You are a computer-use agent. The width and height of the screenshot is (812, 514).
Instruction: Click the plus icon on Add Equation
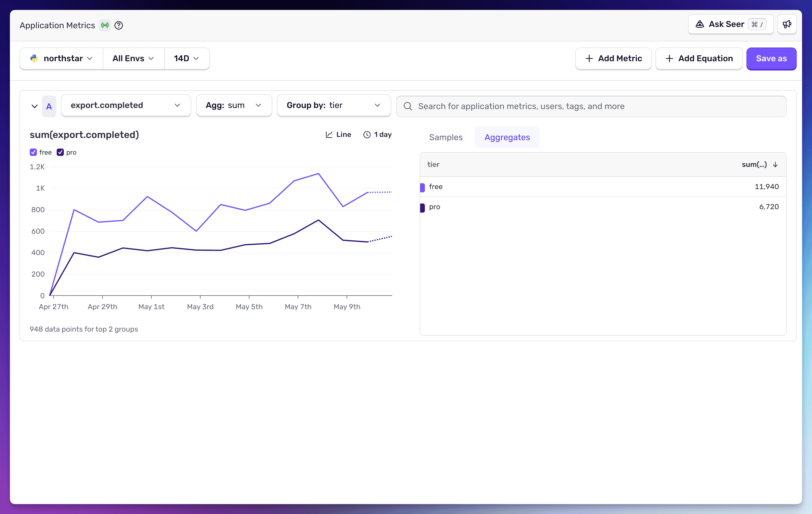pyautogui.click(x=669, y=59)
